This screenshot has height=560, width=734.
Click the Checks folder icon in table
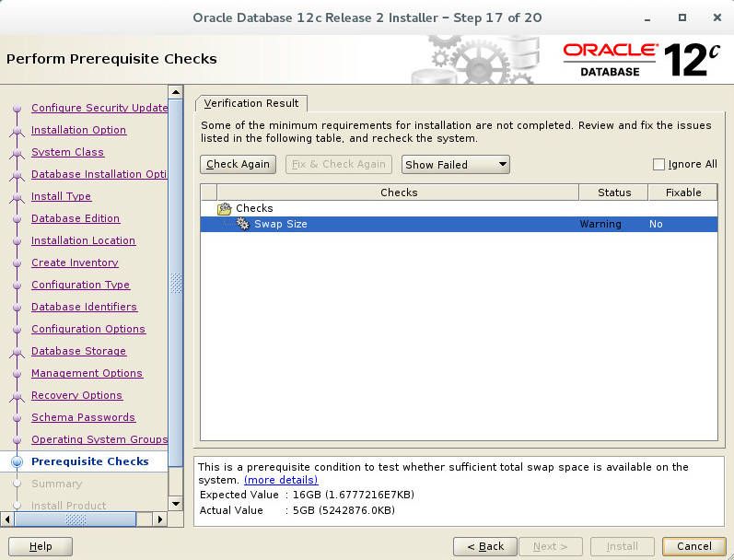(x=224, y=208)
